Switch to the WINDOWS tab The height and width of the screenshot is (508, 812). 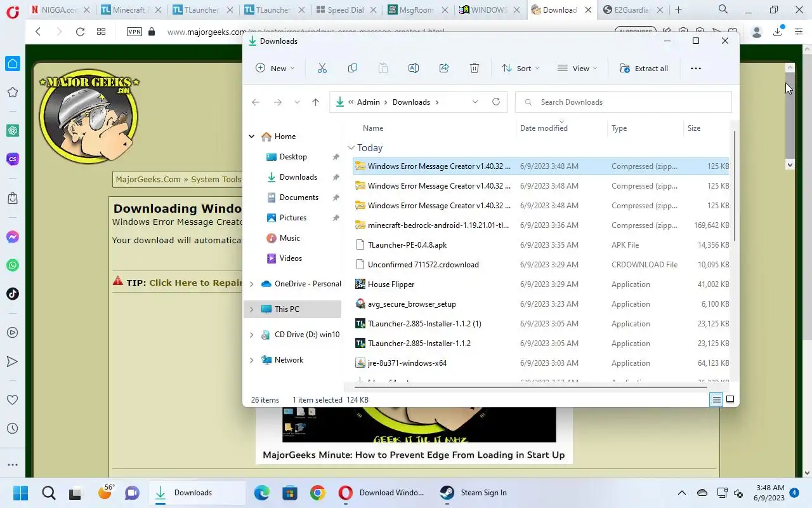point(489,10)
